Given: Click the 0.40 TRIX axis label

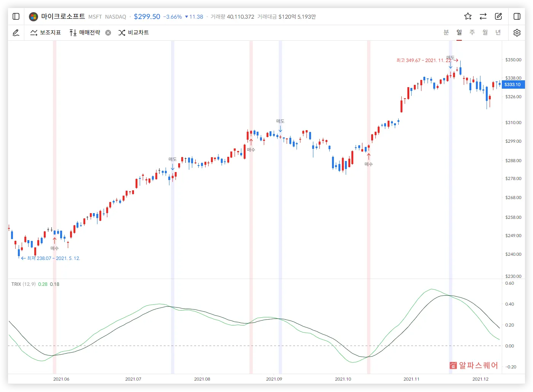Looking at the screenshot, I should pos(509,304).
